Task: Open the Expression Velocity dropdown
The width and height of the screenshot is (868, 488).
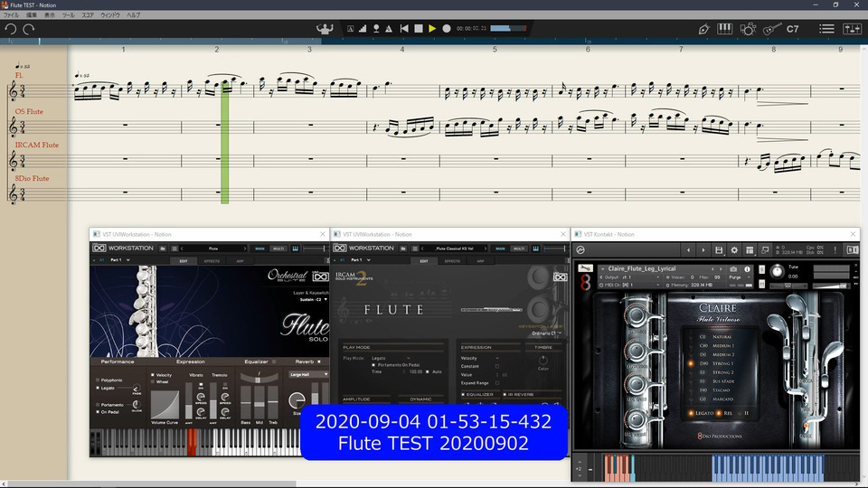Action: pyautogui.click(x=497, y=358)
